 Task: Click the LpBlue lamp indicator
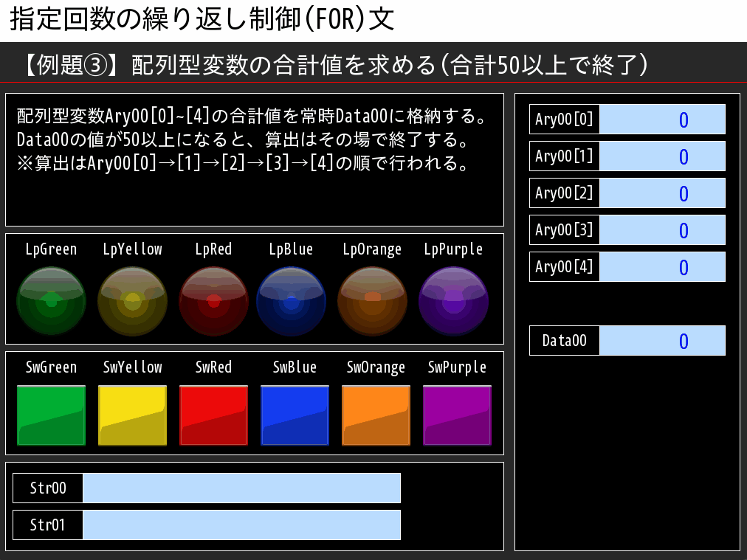point(291,300)
